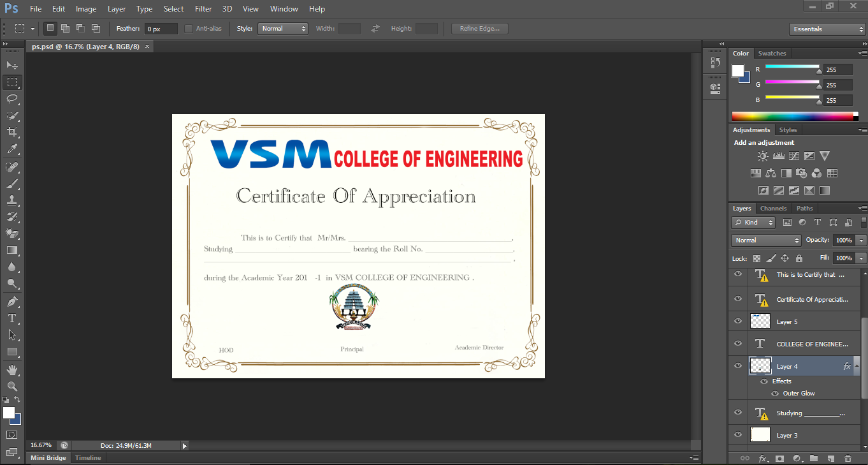The height and width of the screenshot is (465, 868).
Task: Select the Clone Stamp tool
Action: pyautogui.click(x=11, y=201)
